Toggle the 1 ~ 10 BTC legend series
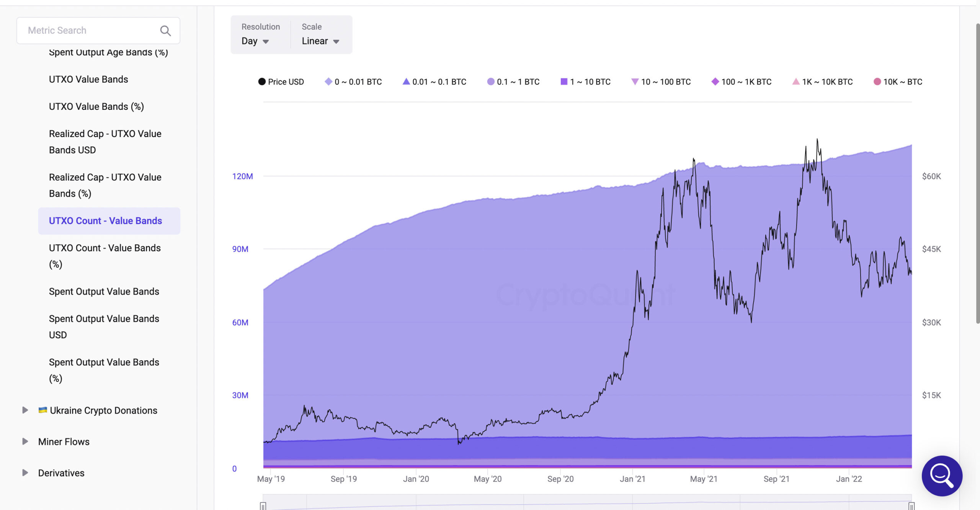The height and width of the screenshot is (510, 980). coord(585,82)
